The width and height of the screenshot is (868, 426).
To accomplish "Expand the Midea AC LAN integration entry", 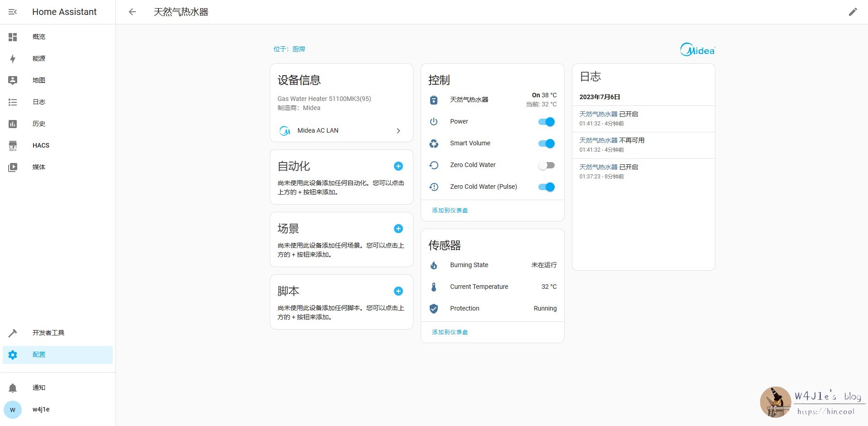I will pos(398,130).
